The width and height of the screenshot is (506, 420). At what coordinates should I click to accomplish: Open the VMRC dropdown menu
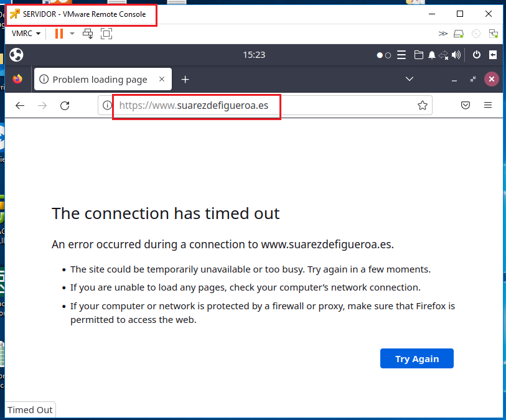coord(25,33)
